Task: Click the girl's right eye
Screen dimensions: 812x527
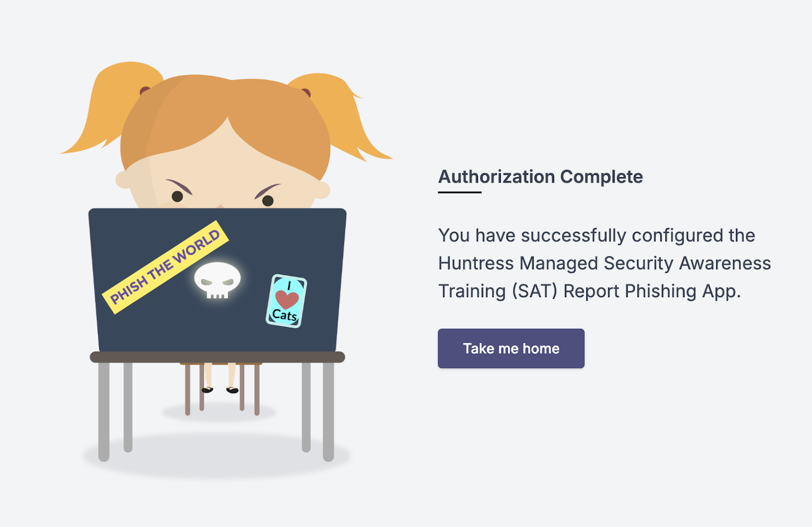Action: pos(268,201)
